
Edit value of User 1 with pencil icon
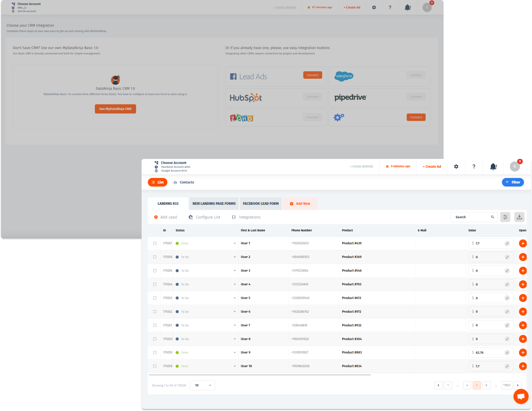[x=507, y=243]
